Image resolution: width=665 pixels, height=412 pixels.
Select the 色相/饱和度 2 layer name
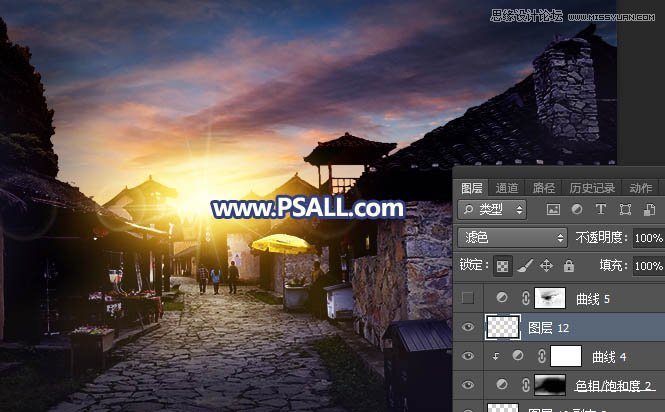coord(613,386)
